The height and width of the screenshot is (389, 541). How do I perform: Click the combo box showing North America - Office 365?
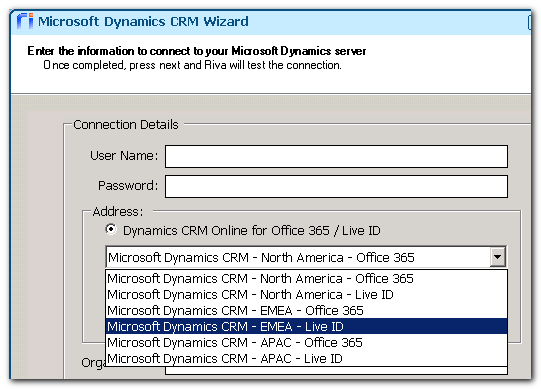click(306, 257)
